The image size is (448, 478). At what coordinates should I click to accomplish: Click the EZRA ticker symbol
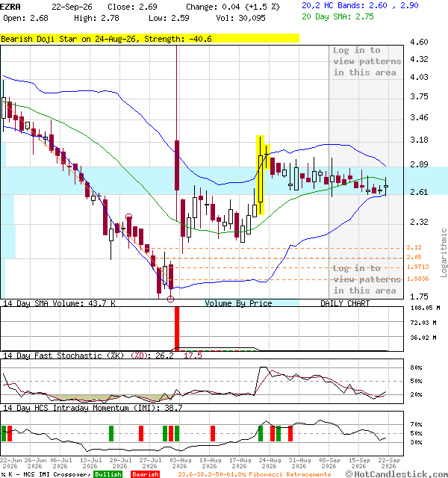[10, 7]
